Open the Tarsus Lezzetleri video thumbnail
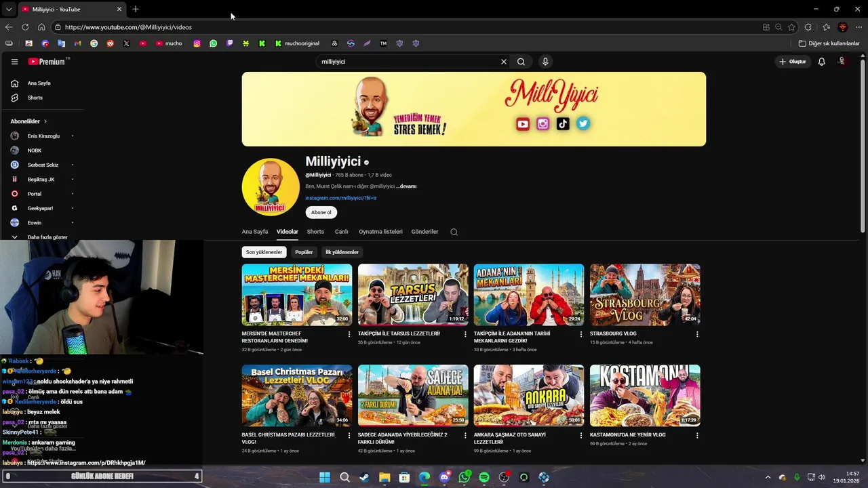This screenshot has width=868, height=488. coord(413,295)
